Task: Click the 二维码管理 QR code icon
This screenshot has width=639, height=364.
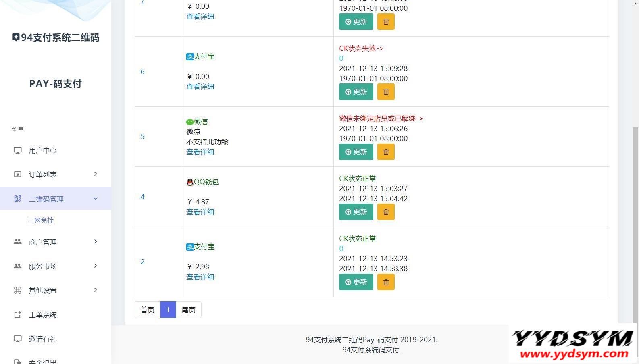Action: tap(18, 198)
